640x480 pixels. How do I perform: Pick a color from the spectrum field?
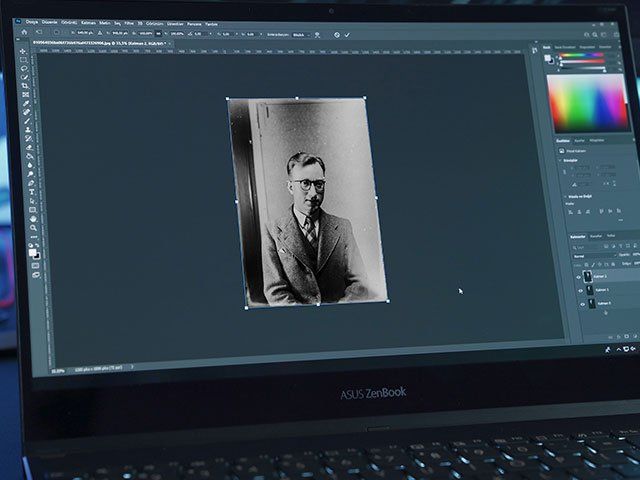coord(588,102)
